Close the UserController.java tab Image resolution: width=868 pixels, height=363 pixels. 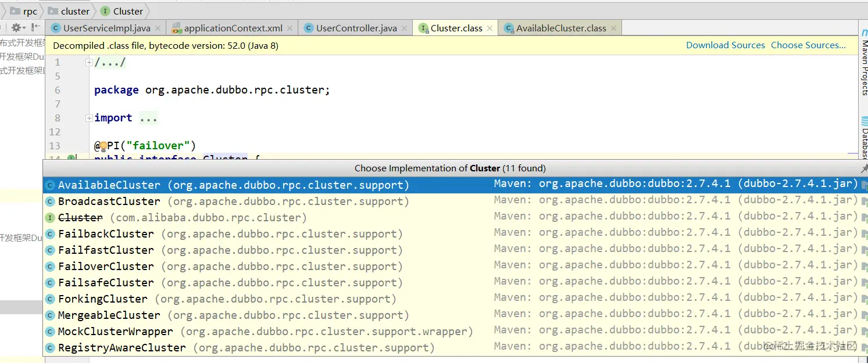[x=405, y=28]
